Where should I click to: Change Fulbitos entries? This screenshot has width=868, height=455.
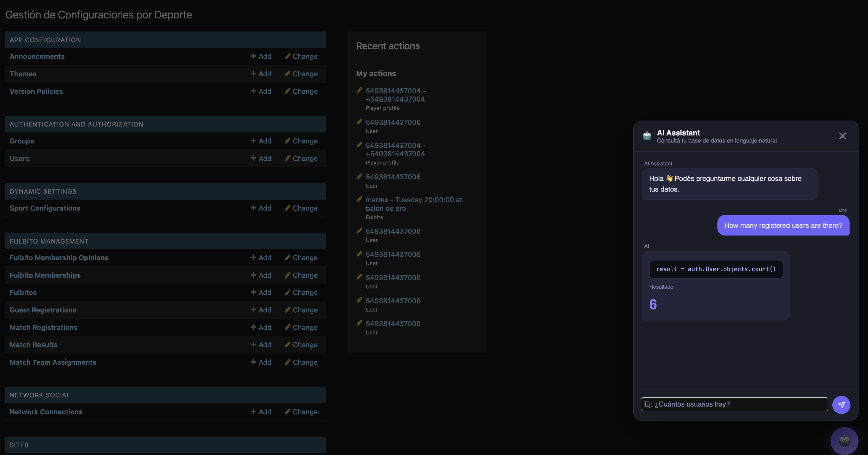pos(301,292)
